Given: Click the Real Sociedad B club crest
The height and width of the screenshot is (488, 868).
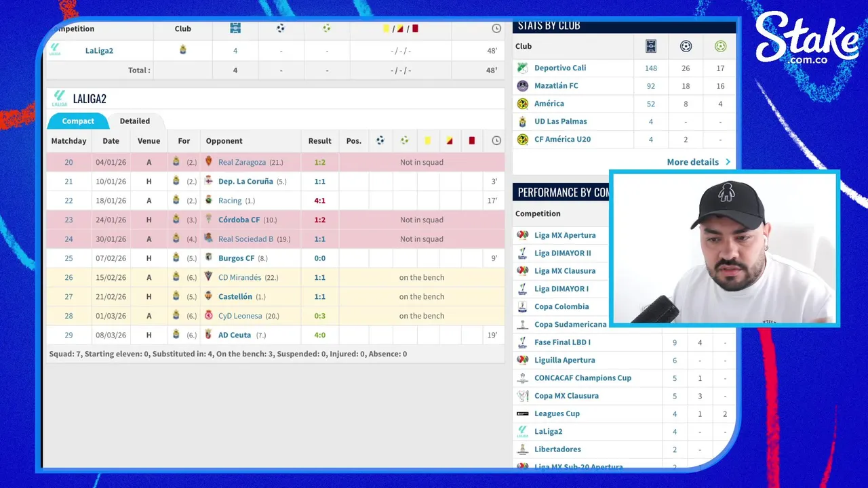Looking at the screenshot, I should 209,239.
